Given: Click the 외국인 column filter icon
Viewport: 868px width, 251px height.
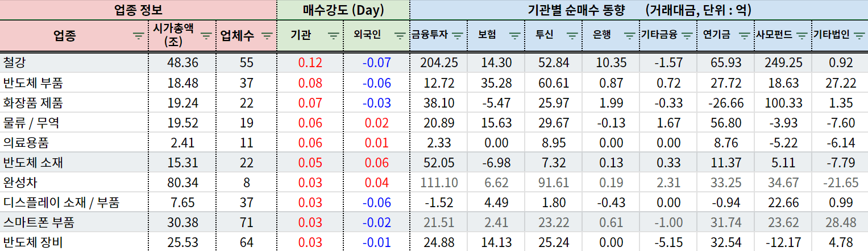Looking at the screenshot, I should 400,36.
